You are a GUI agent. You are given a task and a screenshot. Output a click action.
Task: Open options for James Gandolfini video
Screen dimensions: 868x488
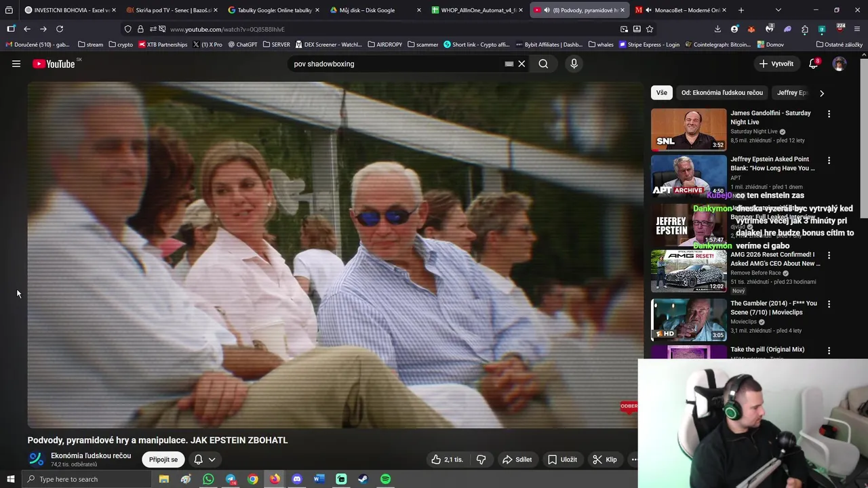[x=829, y=114]
